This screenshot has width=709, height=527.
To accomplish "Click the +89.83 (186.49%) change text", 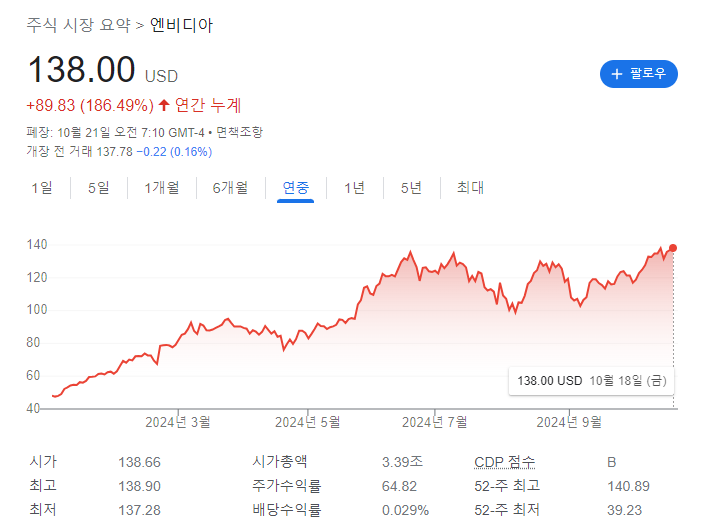I will [x=90, y=105].
